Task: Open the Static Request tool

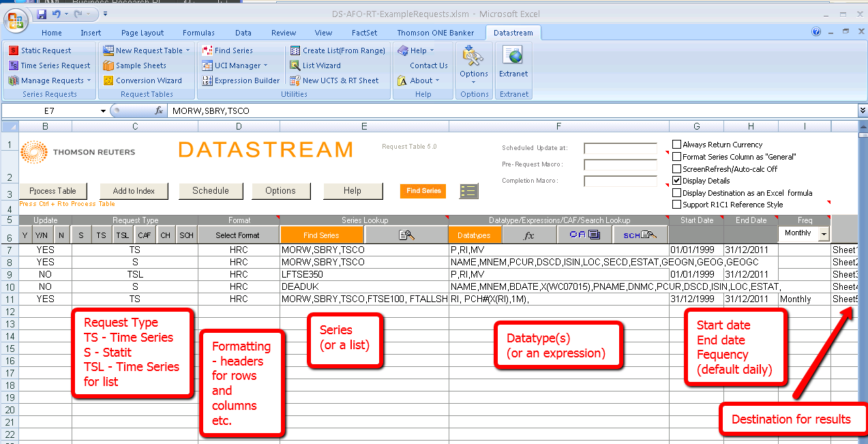Action: [41, 50]
